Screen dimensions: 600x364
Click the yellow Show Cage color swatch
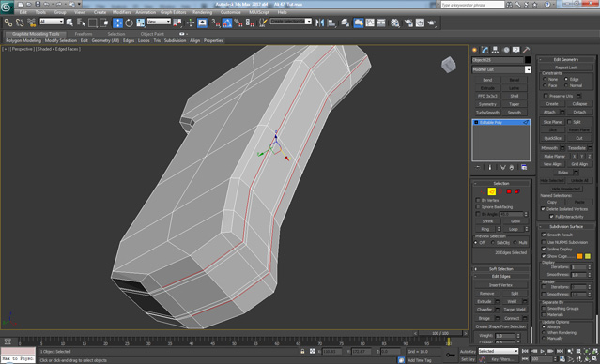pos(588,256)
